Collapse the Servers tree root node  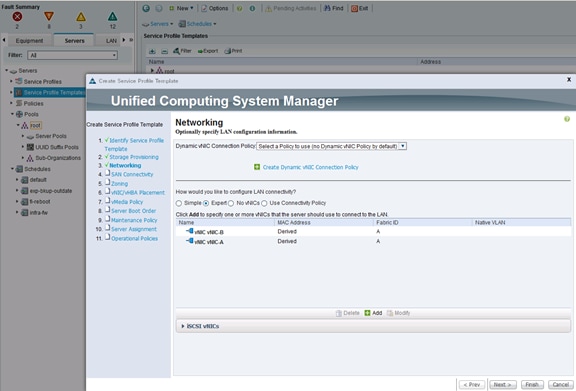click(x=7, y=70)
